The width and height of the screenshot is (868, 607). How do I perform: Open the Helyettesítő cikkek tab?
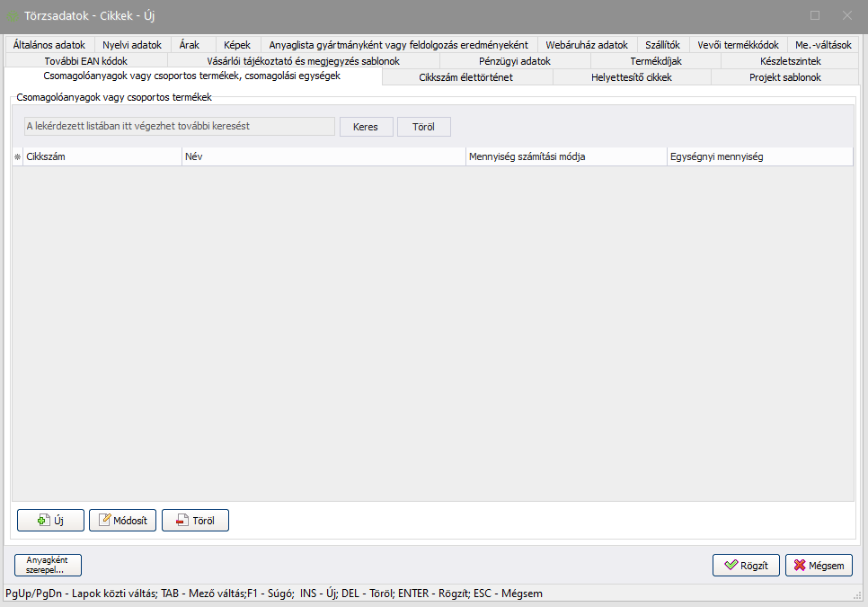click(x=631, y=78)
